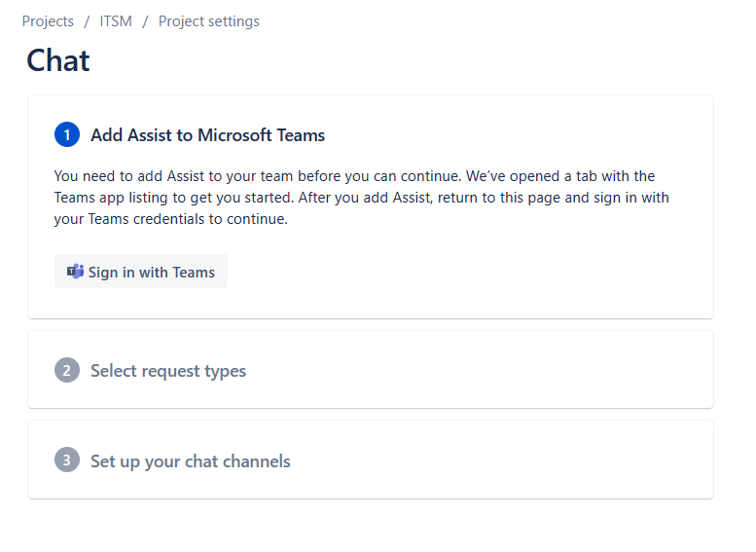Click the slash separator after Projects

(87, 21)
